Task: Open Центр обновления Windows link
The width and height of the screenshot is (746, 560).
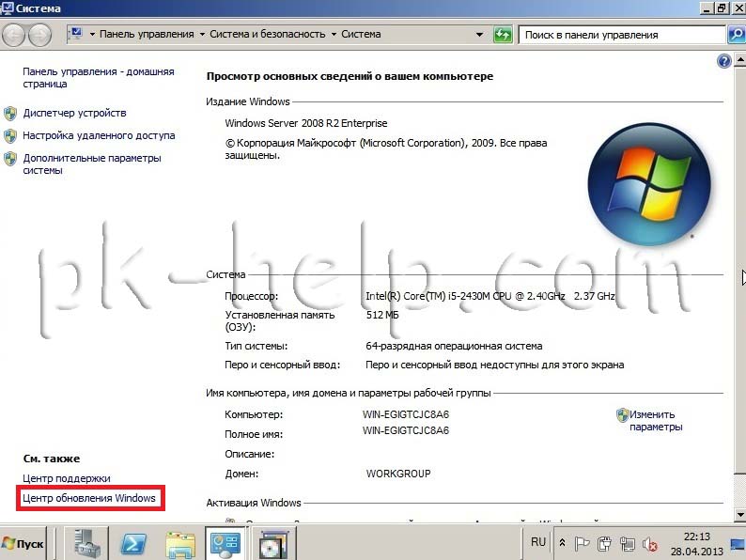Action: 89,498
